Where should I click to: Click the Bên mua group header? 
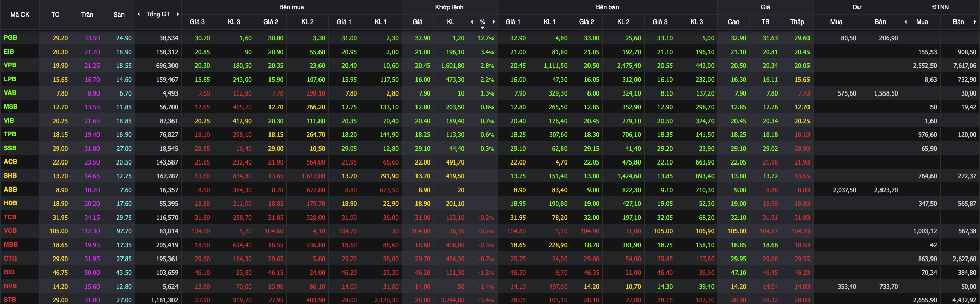click(291, 7)
